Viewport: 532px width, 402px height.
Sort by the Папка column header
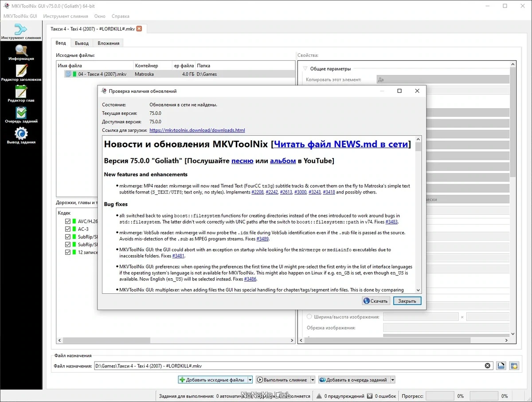245,66
